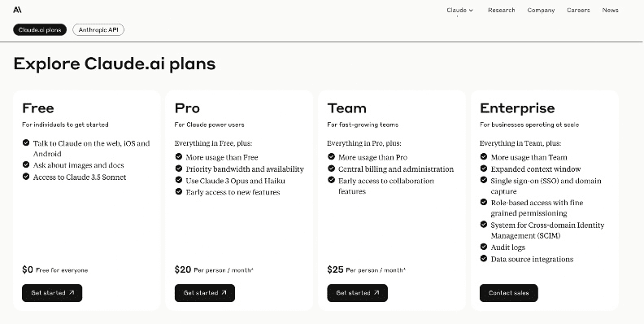Click checkmark icon beside Priority bandwidth and availability
644x324 pixels.
pos(179,169)
